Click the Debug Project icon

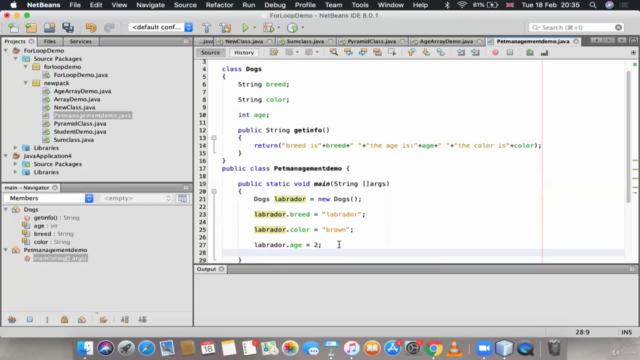[x=268, y=27]
